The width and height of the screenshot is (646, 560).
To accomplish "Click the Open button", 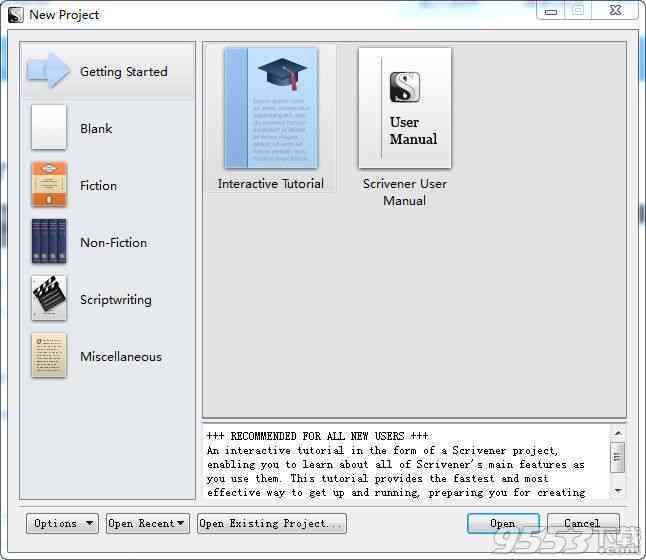I will [503, 523].
